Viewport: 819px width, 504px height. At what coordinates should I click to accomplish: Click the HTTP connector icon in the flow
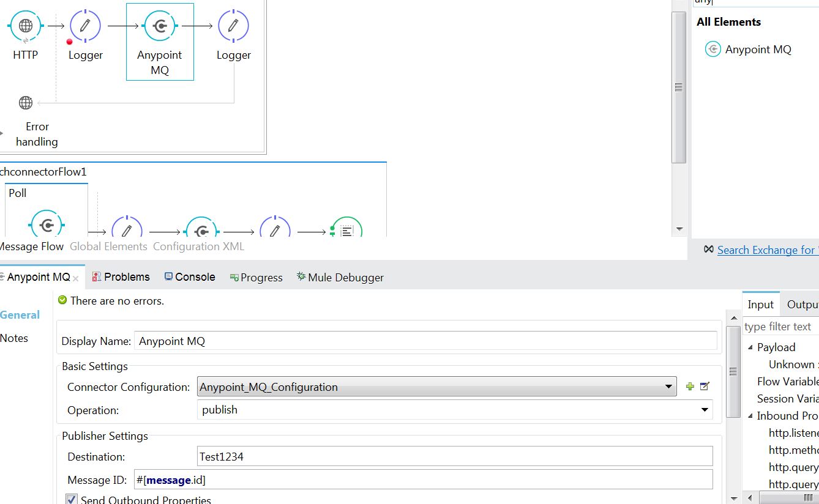click(x=26, y=26)
